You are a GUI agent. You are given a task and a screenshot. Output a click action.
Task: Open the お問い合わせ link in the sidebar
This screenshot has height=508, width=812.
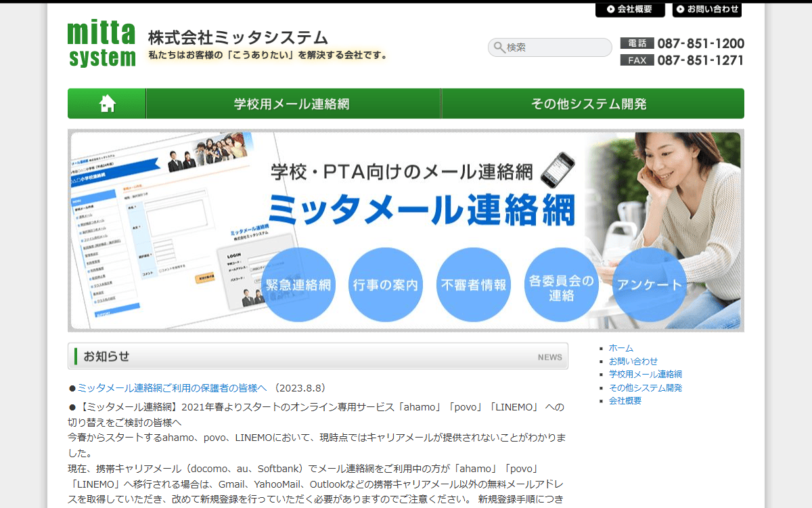(633, 361)
